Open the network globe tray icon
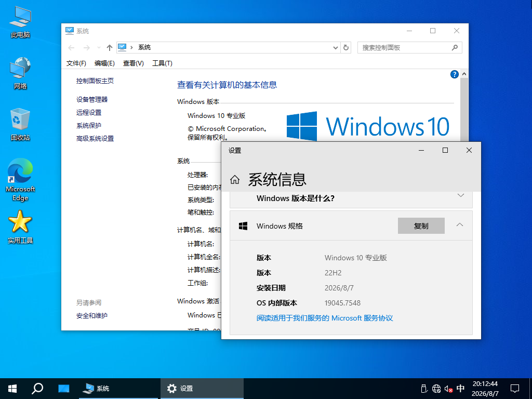 point(436,389)
